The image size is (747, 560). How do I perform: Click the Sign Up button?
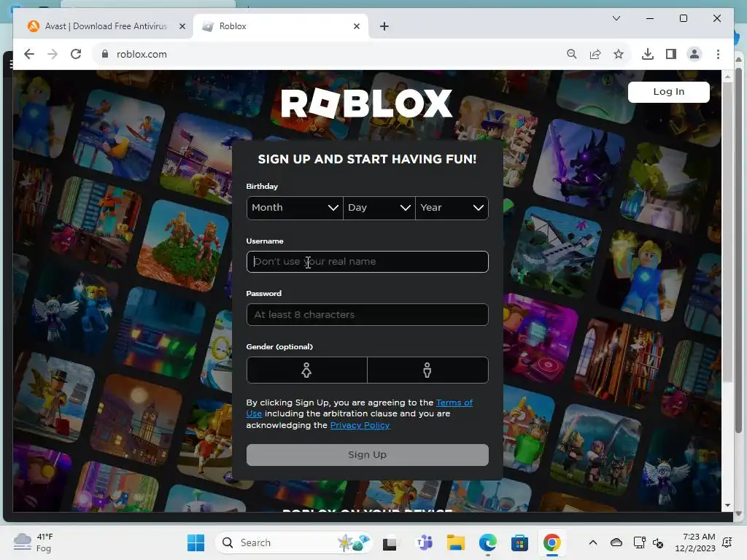pyautogui.click(x=368, y=455)
